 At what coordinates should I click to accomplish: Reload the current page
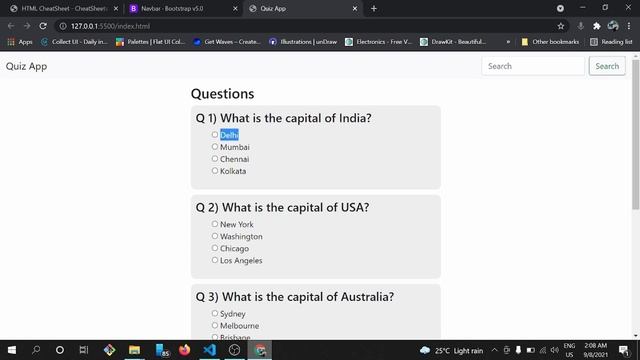[x=43, y=26]
